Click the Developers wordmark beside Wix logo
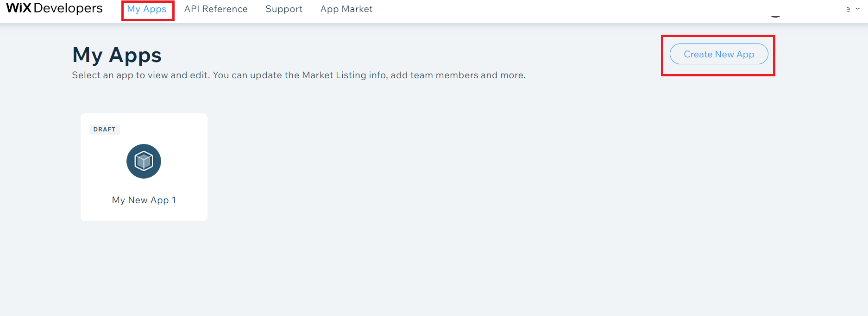868x316 pixels. click(x=68, y=8)
